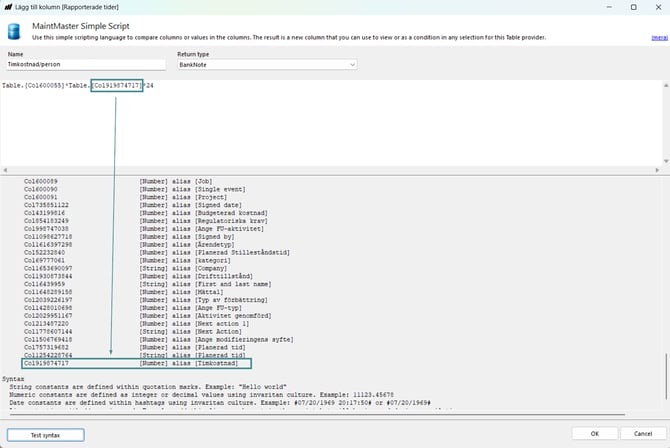Click the app icon in title bar

[8, 6]
